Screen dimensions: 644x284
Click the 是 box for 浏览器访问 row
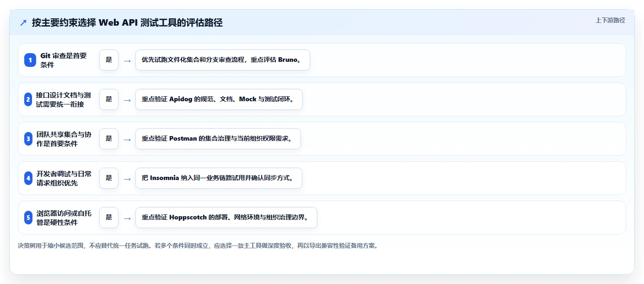pos(109,218)
